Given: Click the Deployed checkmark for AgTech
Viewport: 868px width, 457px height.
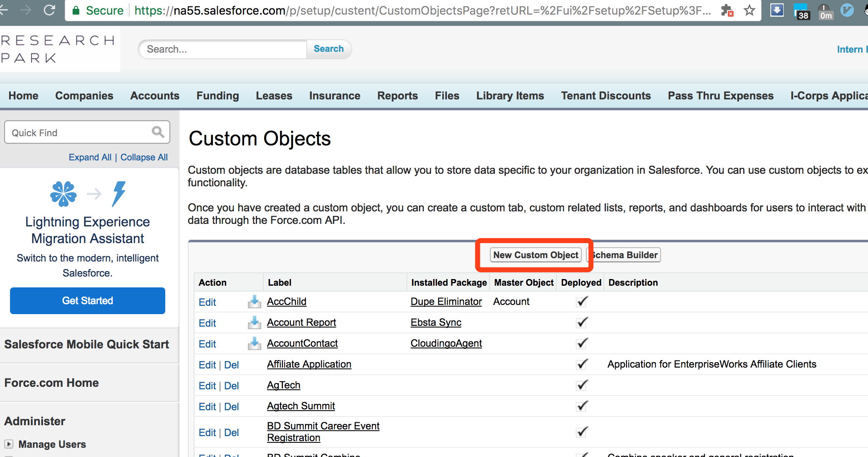Looking at the screenshot, I should point(582,385).
